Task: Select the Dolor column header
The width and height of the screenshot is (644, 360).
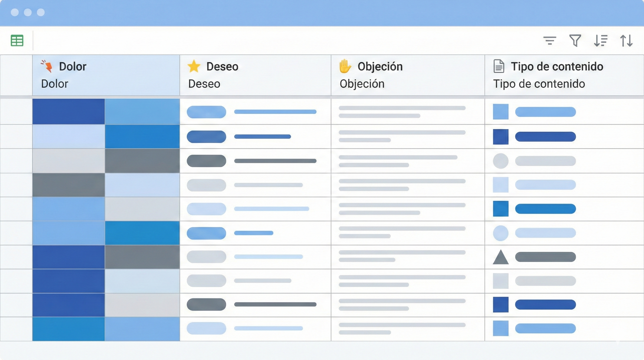Action: 73,67
